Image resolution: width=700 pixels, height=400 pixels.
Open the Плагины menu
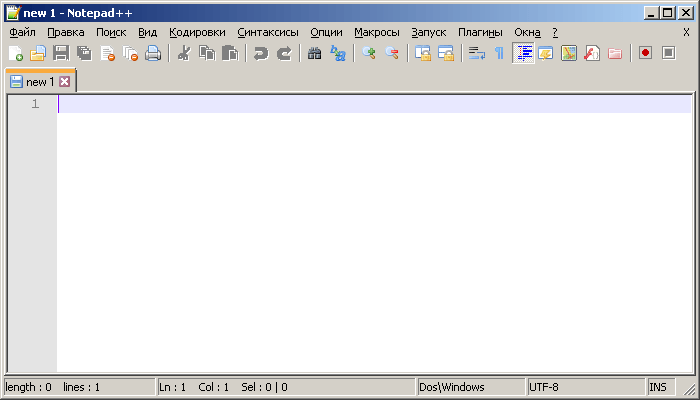(480, 32)
